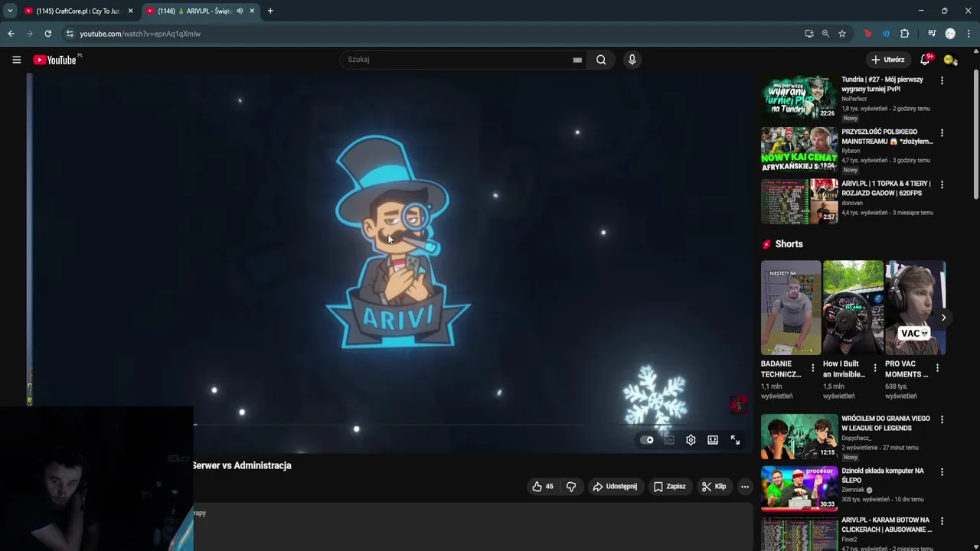This screenshot has width=980, height=551.
Task: Close the ARIVI.PL tab
Action: coord(252,11)
